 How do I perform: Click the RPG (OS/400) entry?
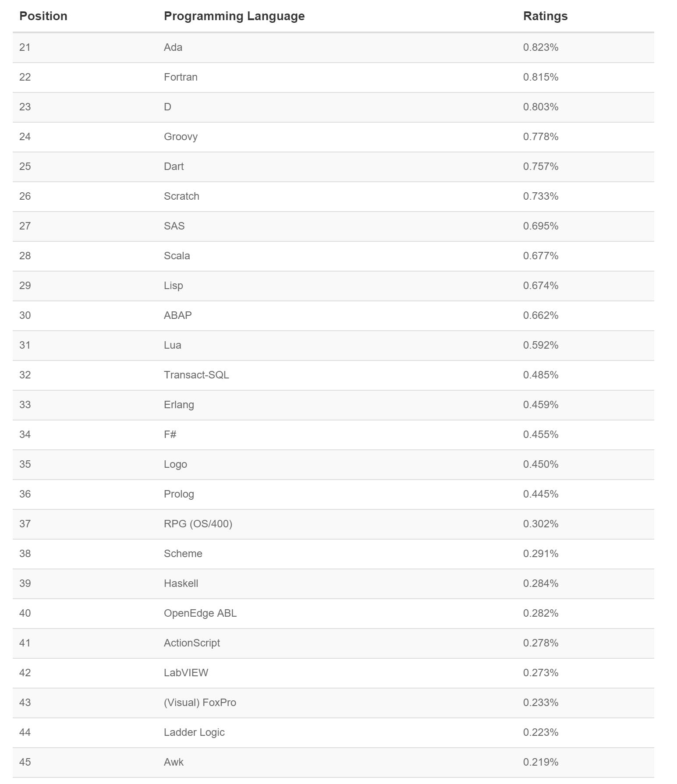pos(198,524)
